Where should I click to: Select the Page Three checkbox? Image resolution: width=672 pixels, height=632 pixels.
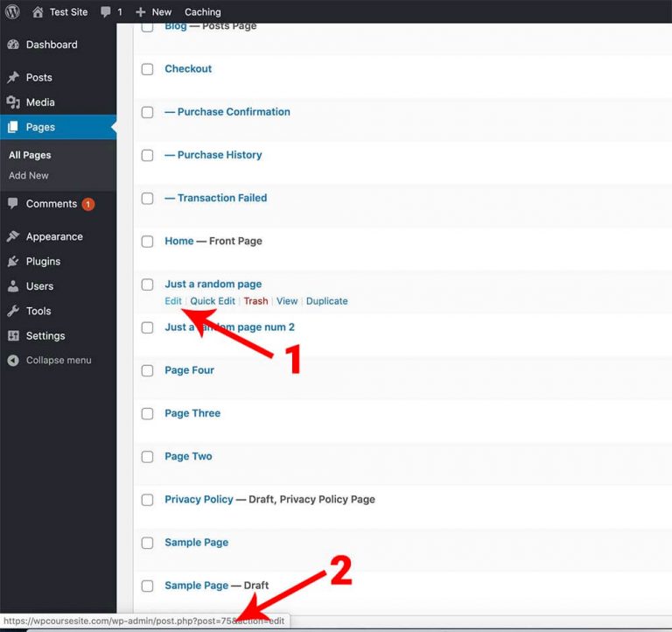pyautogui.click(x=147, y=414)
